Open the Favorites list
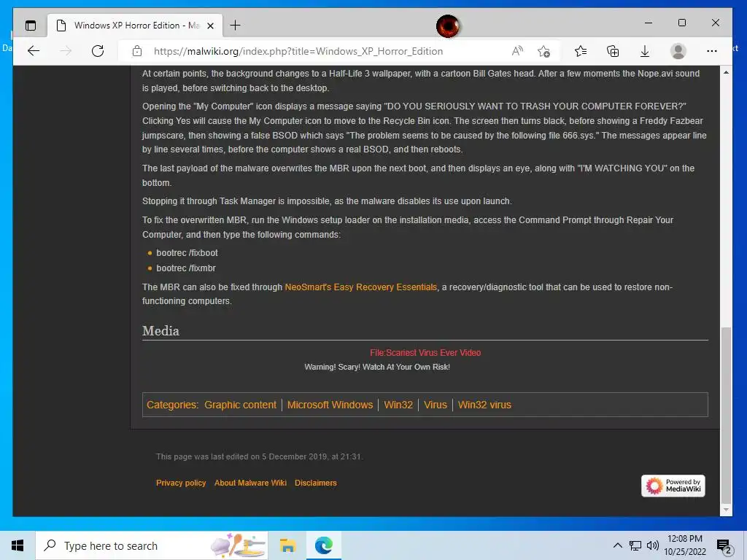Image resolution: width=747 pixels, height=560 pixels. coord(581,51)
